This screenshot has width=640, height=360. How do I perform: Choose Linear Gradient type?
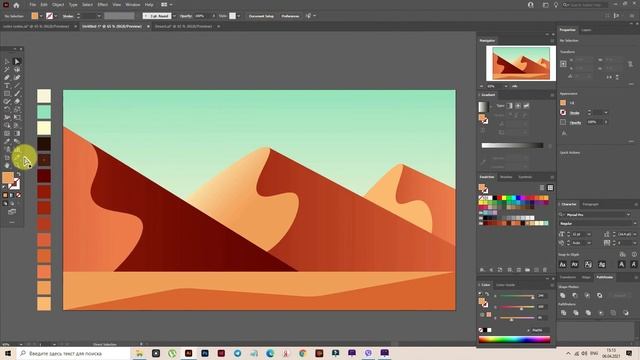pos(509,106)
